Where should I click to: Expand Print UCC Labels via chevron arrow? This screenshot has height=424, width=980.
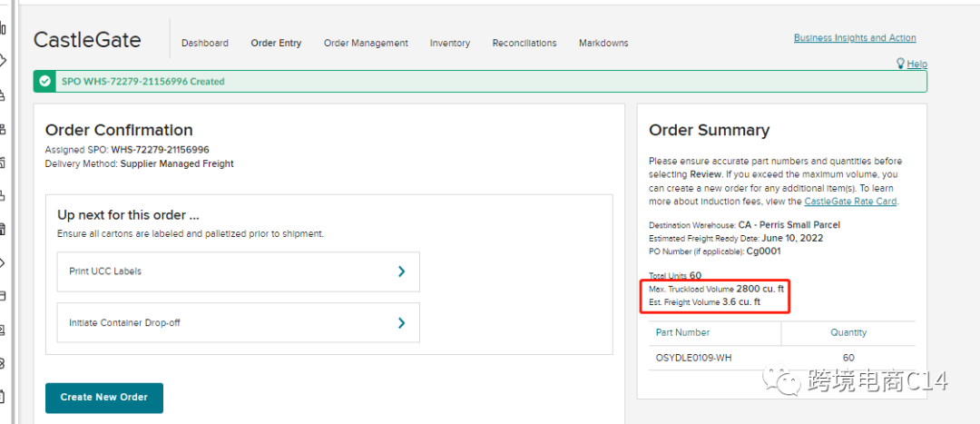coord(401,271)
